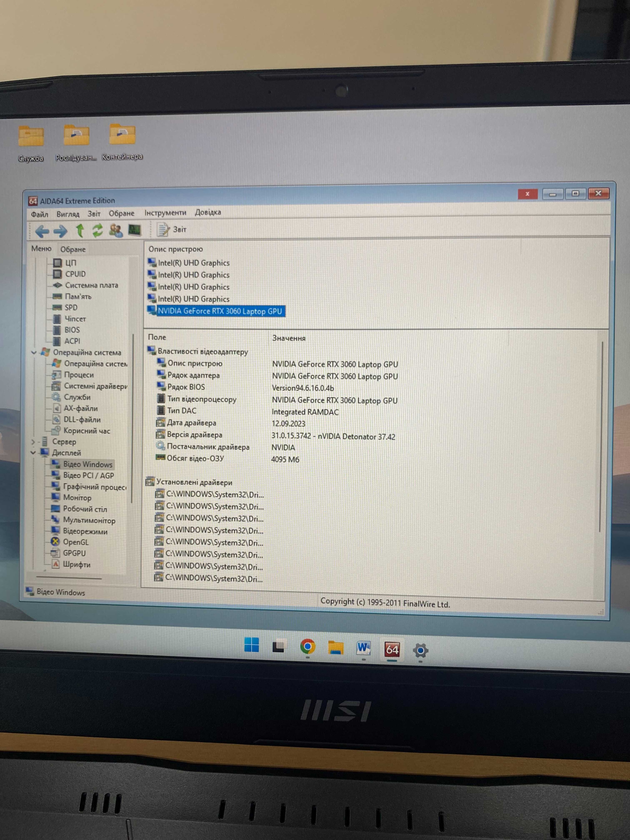Collapse the Дисплей tree node
The height and width of the screenshot is (840, 630).
[x=33, y=453]
